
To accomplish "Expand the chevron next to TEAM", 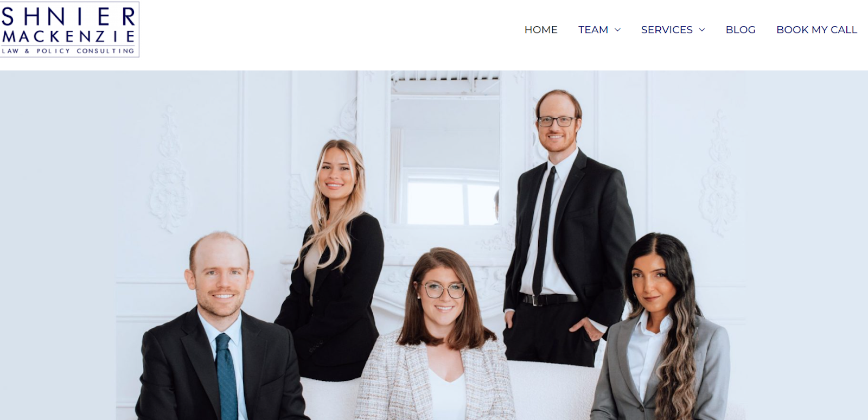I will [x=617, y=30].
